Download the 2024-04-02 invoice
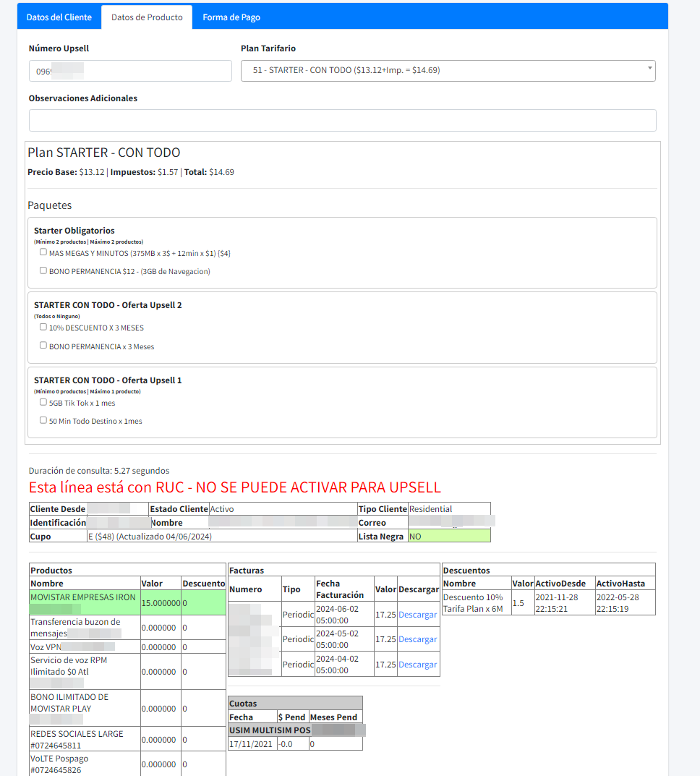The image size is (700, 781). click(417, 665)
